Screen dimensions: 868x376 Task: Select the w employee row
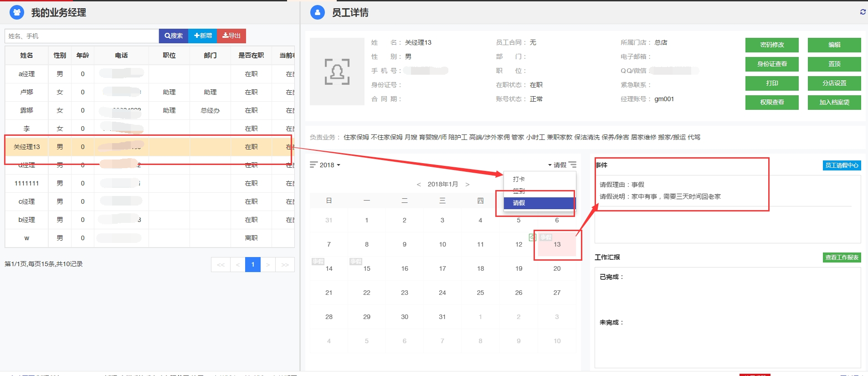click(x=149, y=238)
